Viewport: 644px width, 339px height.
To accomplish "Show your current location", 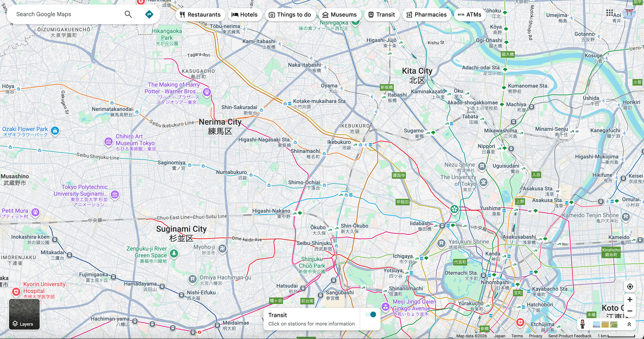I will point(630,286).
